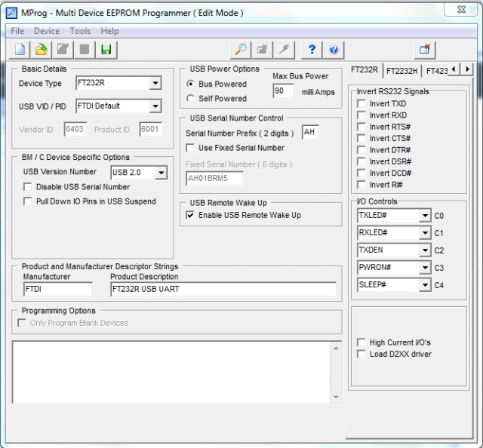Switch to the partially visible FT423 tab
Screen dimensions: 483x448
coord(436,71)
